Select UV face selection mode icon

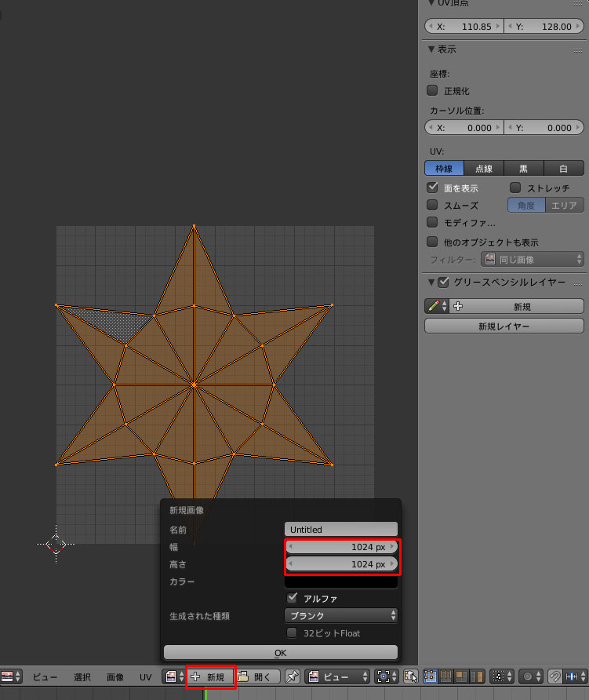click(461, 676)
